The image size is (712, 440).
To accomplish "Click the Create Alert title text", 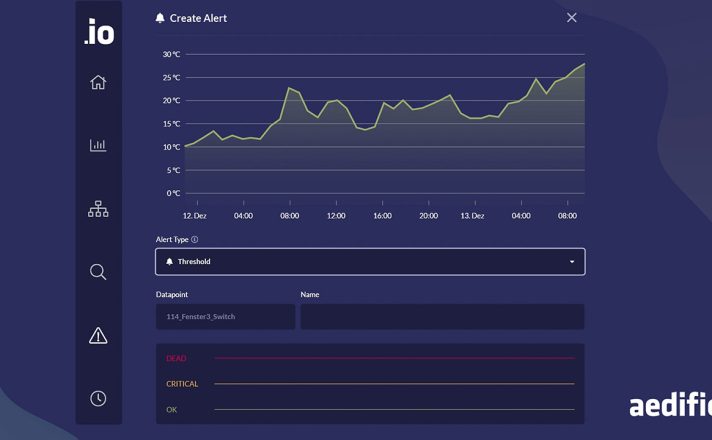I will pyautogui.click(x=198, y=18).
